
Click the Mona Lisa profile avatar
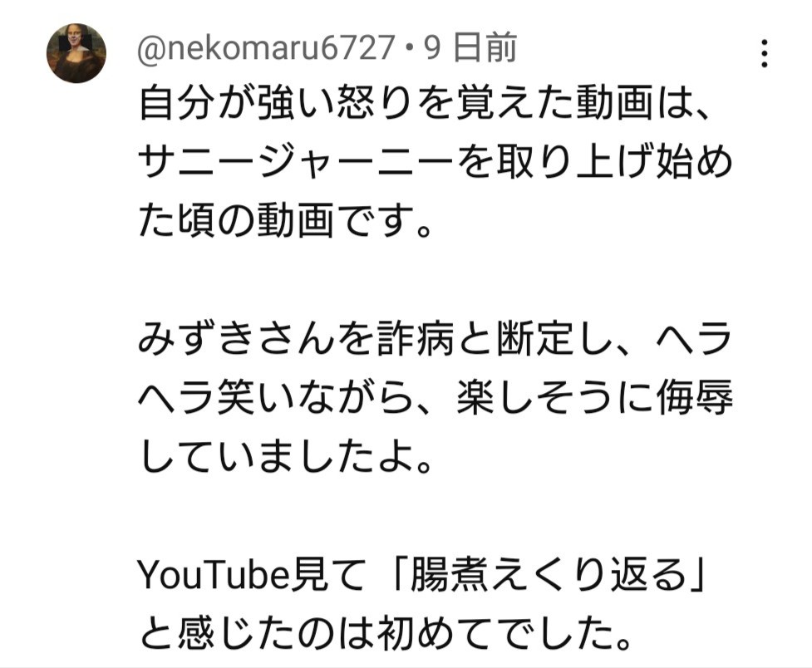point(76,53)
